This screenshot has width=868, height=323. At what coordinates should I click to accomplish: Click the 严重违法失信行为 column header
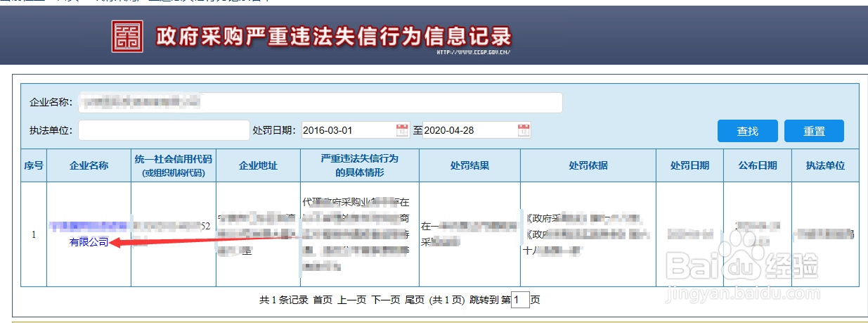[359, 165]
